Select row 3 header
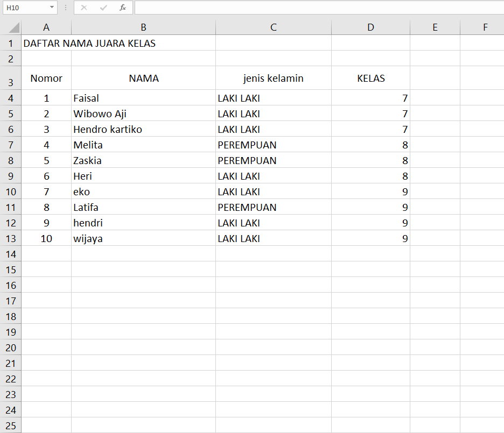The height and width of the screenshot is (433, 504). point(11,82)
